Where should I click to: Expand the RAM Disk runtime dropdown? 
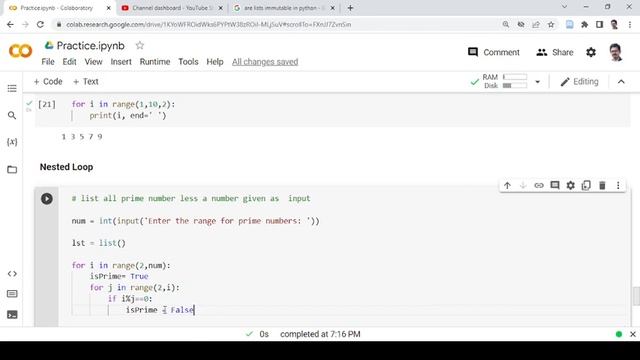[538, 82]
